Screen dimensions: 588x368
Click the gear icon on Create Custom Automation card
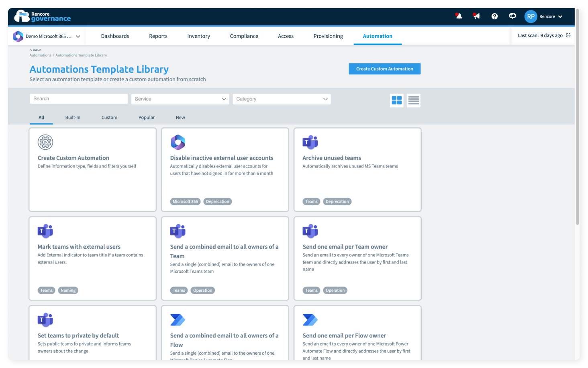coord(45,142)
